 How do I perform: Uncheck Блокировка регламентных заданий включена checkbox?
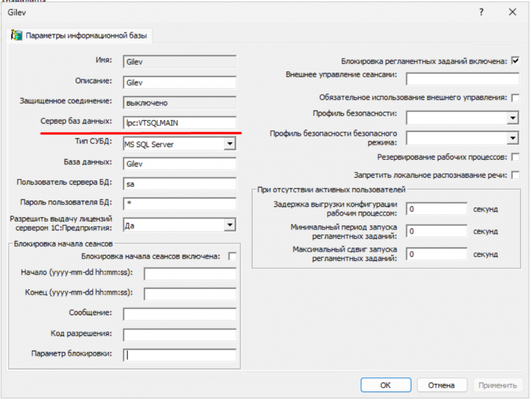pos(515,61)
